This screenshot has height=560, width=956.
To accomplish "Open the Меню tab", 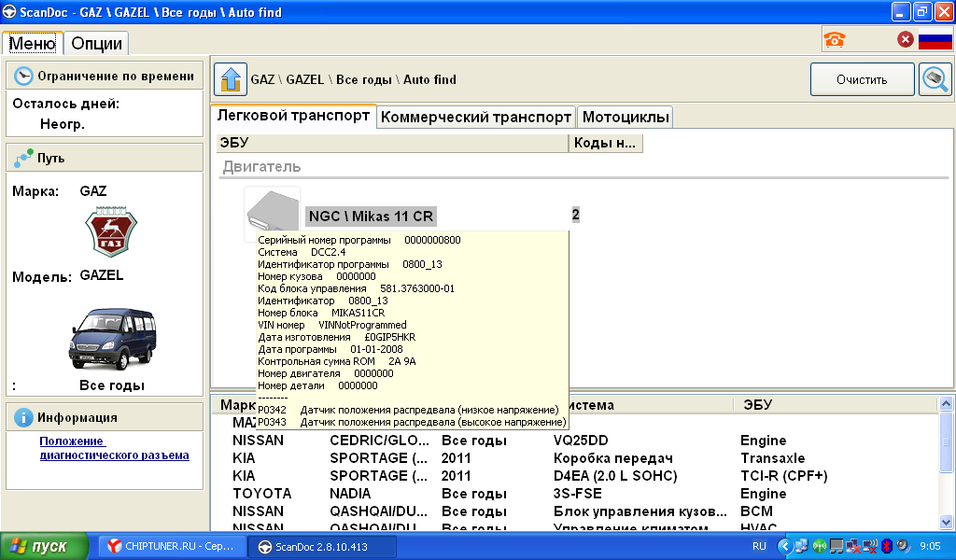I will pos(33,43).
